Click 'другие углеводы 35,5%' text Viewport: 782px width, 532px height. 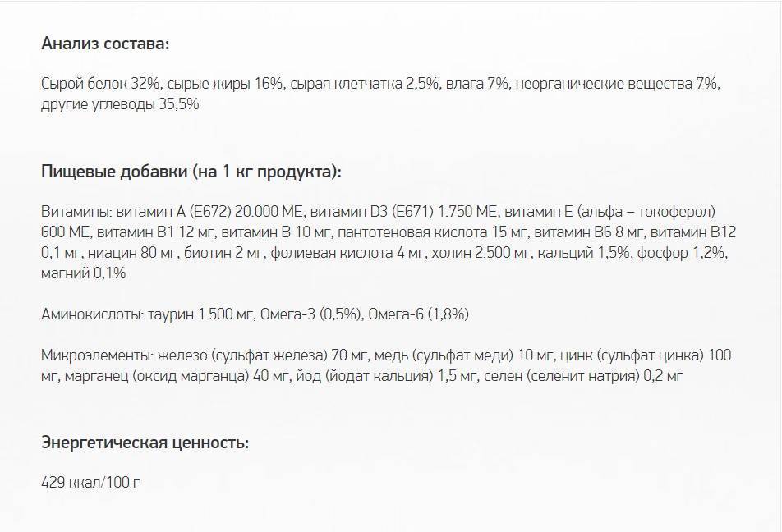point(120,104)
